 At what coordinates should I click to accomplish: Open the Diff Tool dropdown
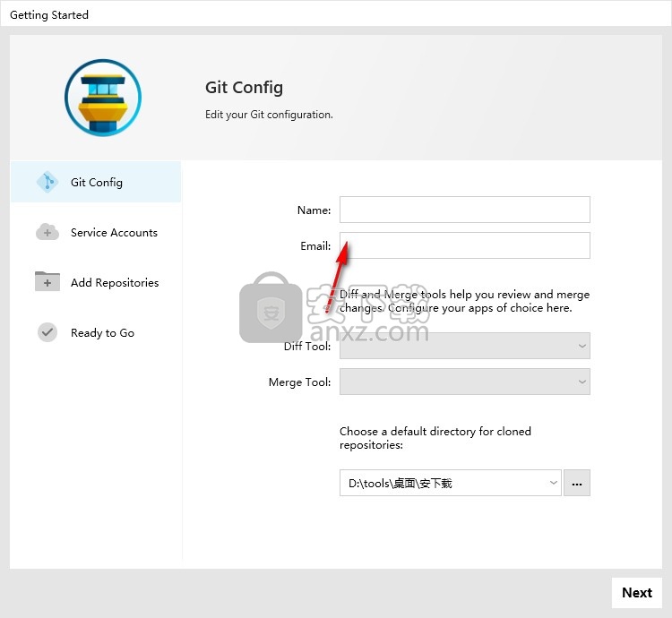tap(464, 346)
